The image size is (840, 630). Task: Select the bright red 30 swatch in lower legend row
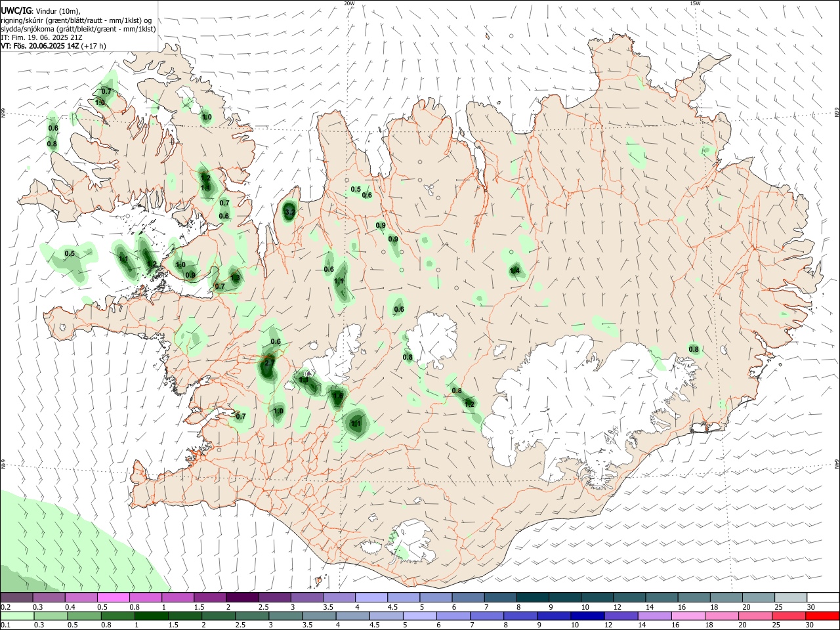[x=823, y=616]
